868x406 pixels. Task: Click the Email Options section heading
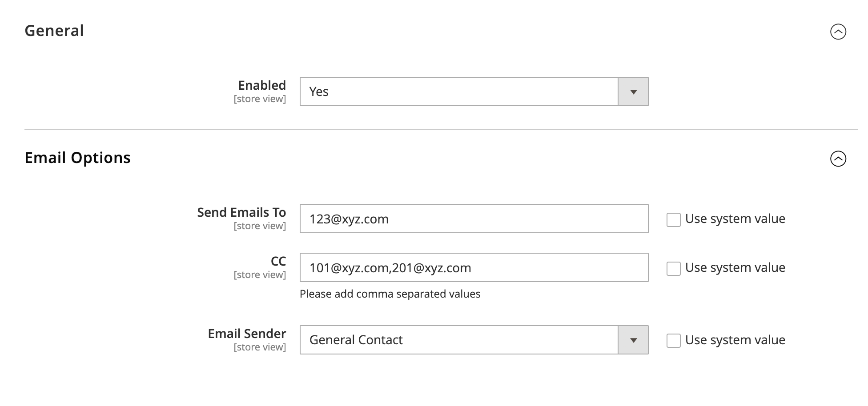pos(77,158)
